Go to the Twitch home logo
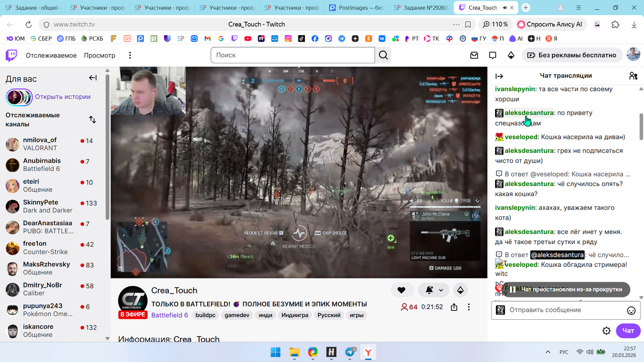Image resolution: width=644 pixels, height=362 pixels. tap(11, 55)
